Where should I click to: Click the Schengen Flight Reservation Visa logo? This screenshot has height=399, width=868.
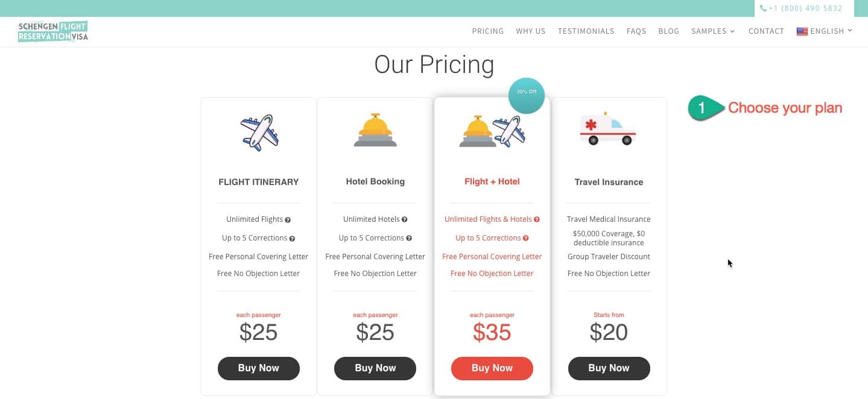[53, 31]
